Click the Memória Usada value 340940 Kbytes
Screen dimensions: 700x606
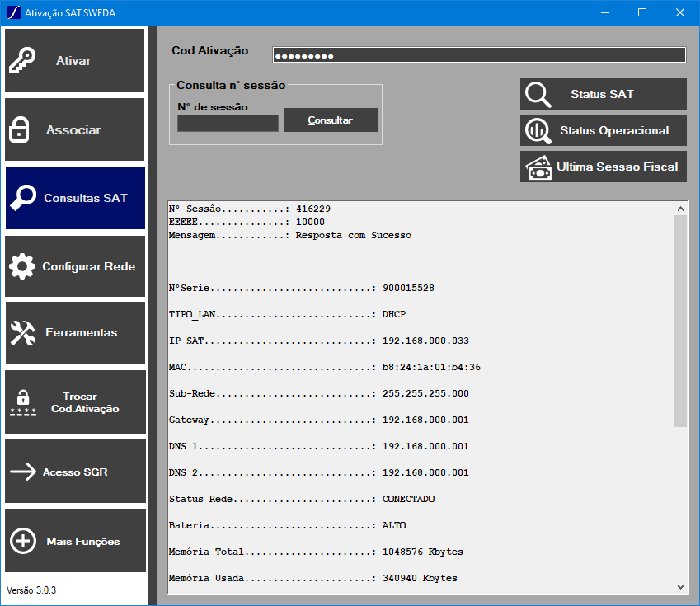(420, 578)
